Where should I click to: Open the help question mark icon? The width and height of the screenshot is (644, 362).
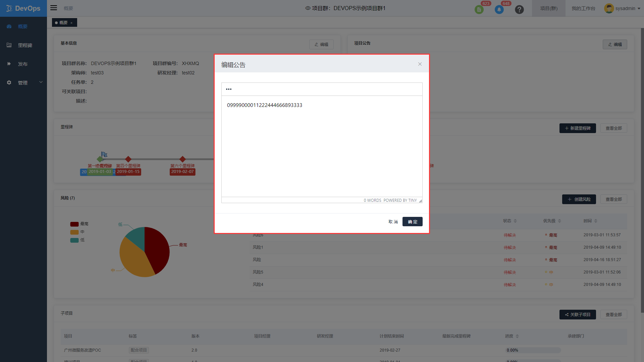click(x=519, y=9)
